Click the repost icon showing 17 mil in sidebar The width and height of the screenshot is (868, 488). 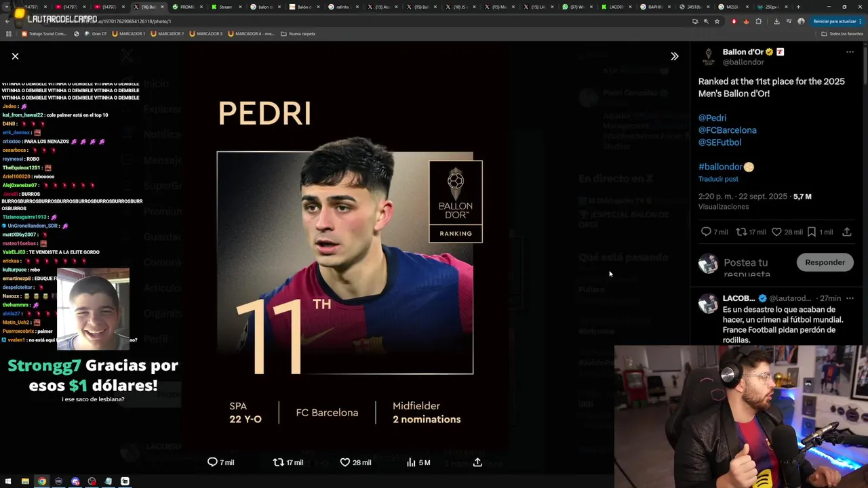741,232
